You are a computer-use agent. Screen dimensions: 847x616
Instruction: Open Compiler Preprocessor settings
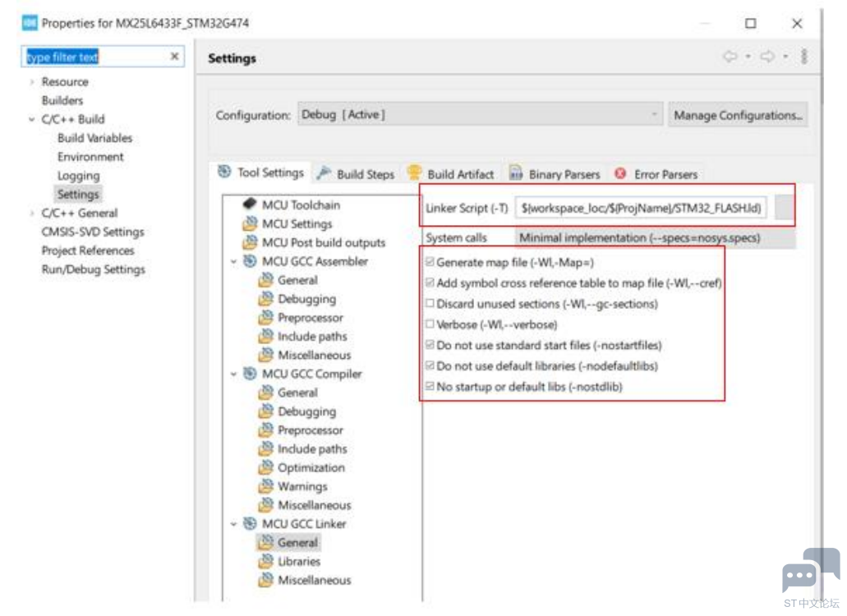tap(310, 430)
